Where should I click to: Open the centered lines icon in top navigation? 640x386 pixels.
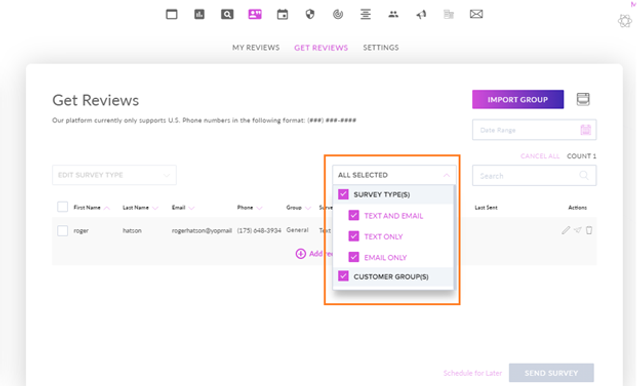point(366,15)
